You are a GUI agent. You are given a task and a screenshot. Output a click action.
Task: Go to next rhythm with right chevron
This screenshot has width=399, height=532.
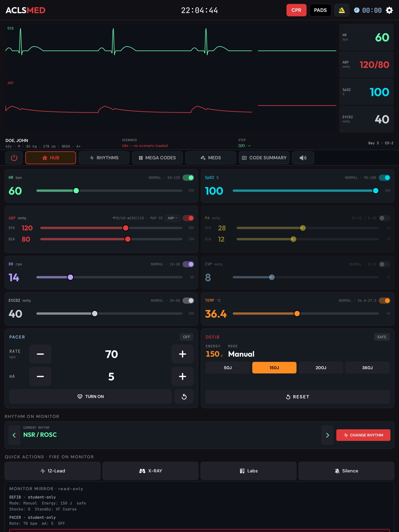click(x=327, y=435)
